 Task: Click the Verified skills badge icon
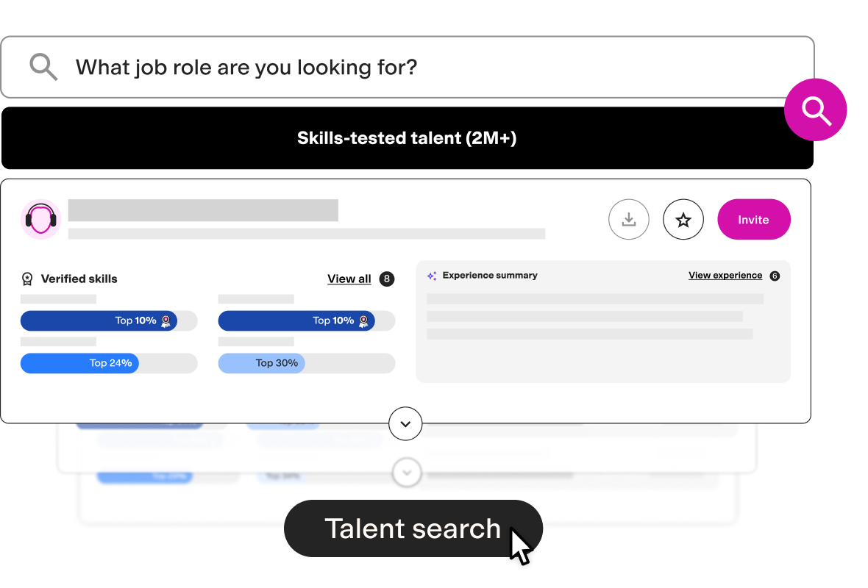point(27,279)
